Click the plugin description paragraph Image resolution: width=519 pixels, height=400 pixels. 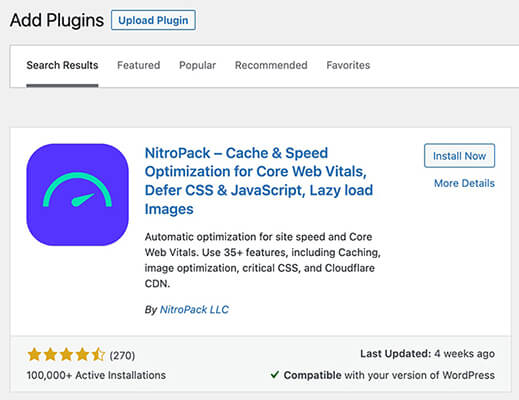(263, 260)
